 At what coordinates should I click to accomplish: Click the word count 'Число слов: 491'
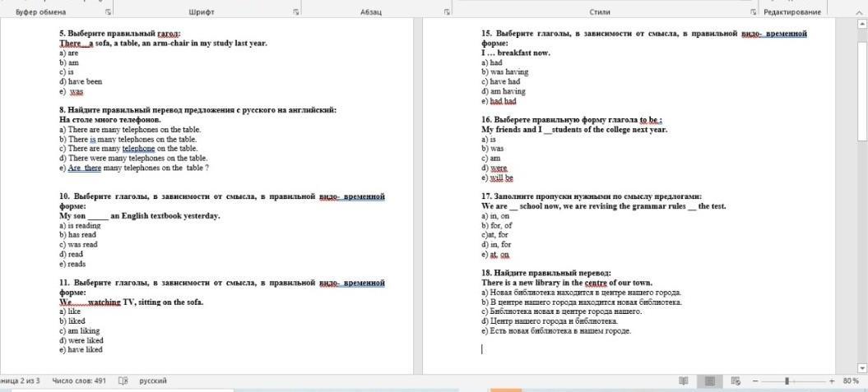(x=79, y=381)
